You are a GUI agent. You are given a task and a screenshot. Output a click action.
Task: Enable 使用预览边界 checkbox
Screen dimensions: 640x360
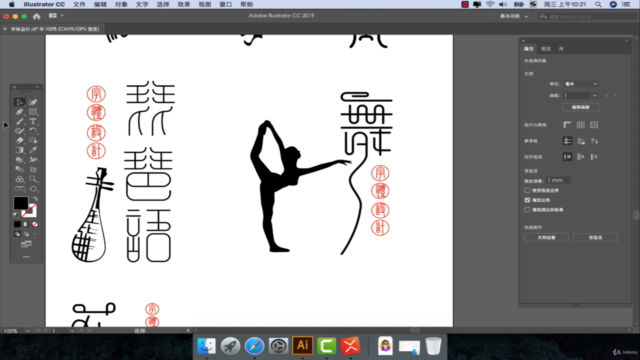pyautogui.click(x=527, y=190)
